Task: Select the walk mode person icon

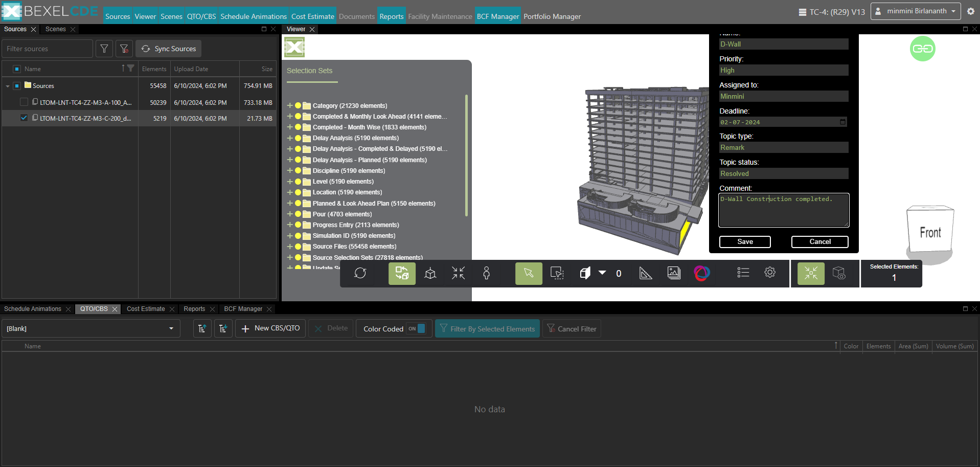Action: click(486, 273)
